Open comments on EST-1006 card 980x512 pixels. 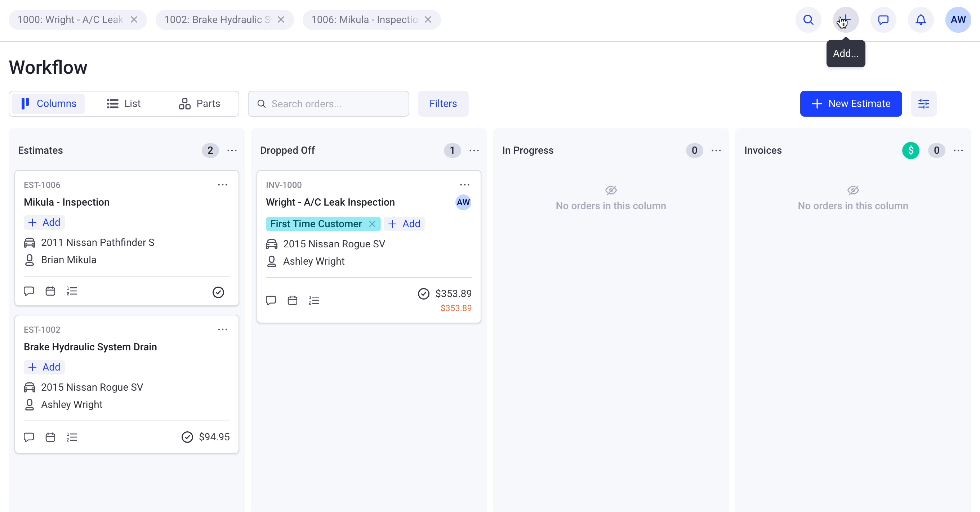tap(29, 291)
